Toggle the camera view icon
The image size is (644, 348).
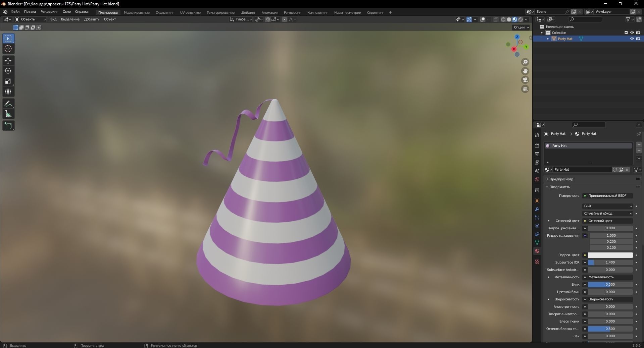[x=525, y=80]
